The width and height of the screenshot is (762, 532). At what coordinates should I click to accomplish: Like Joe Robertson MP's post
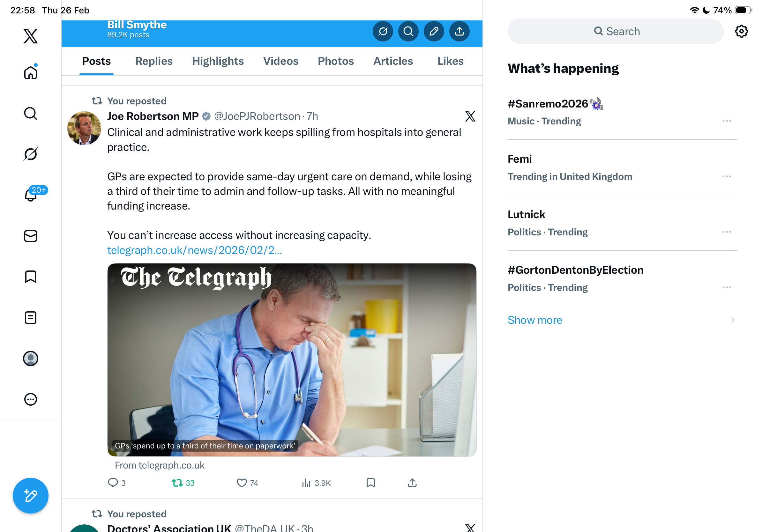pyautogui.click(x=247, y=483)
